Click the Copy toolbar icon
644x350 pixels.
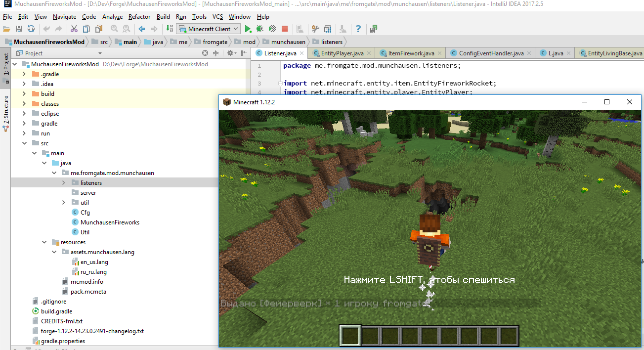[86, 29]
